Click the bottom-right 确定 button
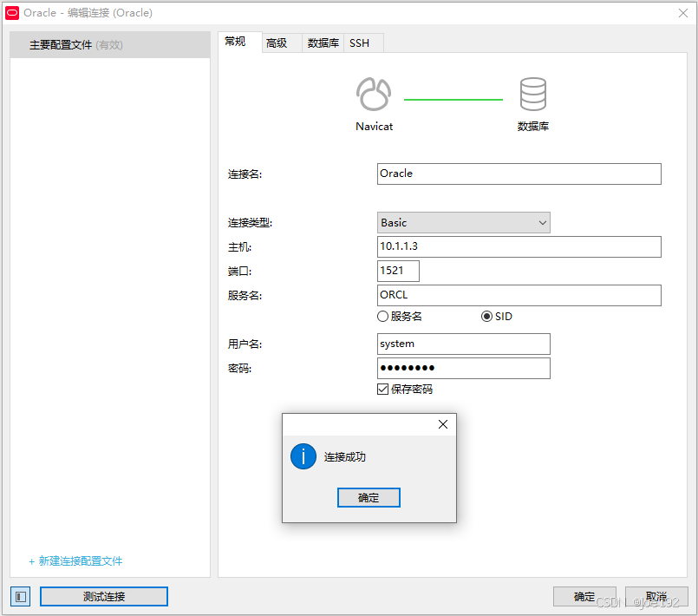This screenshot has height=616, width=698. pyautogui.click(x=584, y=596)
